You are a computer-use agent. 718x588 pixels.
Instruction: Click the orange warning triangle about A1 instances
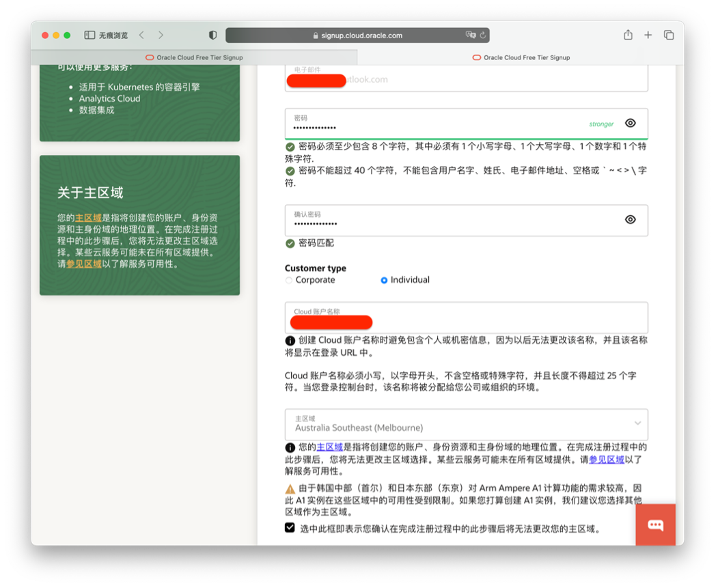tap(290, 488)
